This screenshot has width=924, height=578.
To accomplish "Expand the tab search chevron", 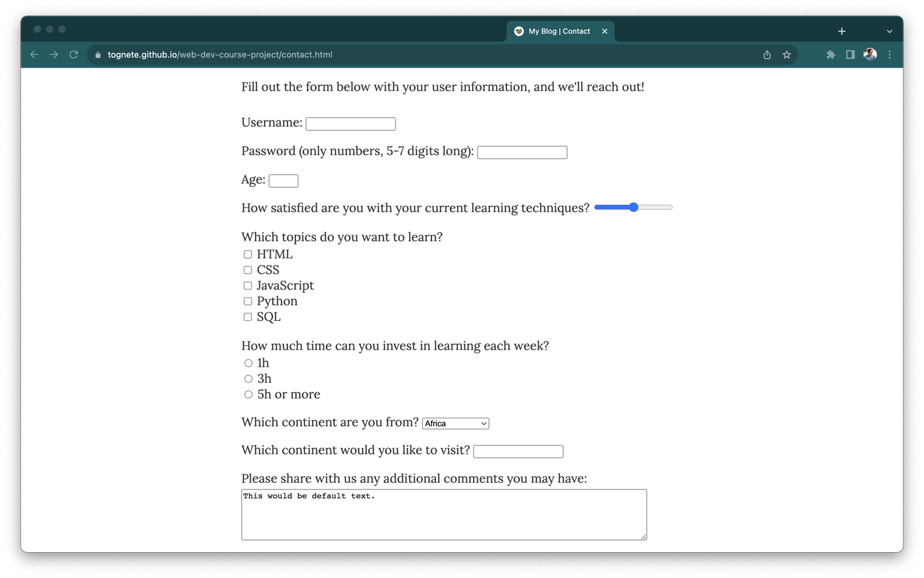I will 890,31.
